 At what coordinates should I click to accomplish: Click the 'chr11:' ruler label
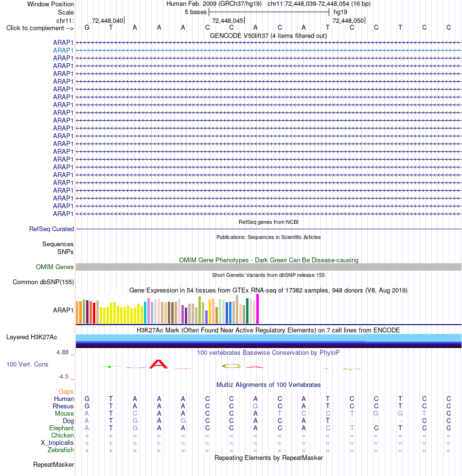65,20
